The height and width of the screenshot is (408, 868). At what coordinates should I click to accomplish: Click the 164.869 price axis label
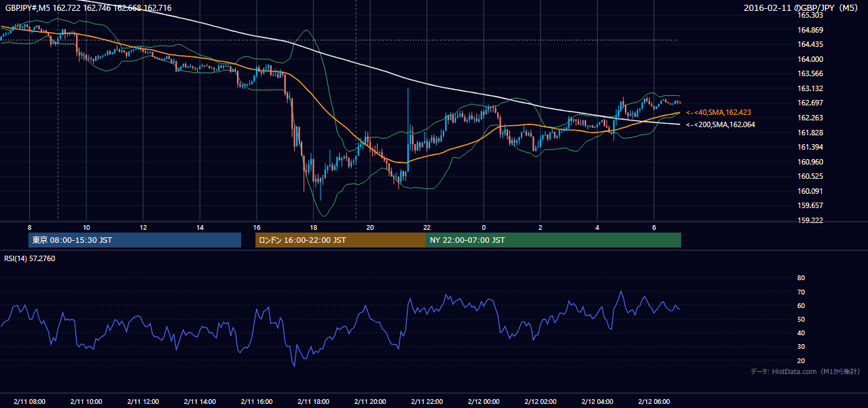810,30
